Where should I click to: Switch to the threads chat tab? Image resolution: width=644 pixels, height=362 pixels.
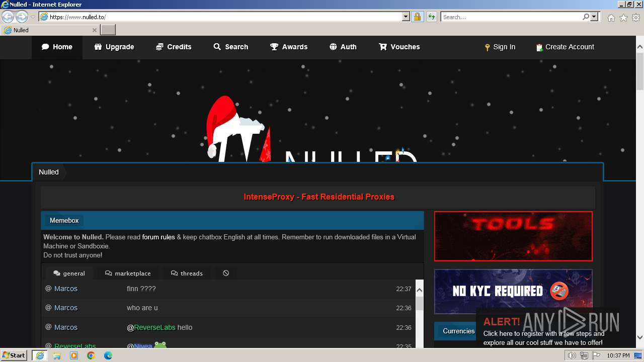point(187,274)
